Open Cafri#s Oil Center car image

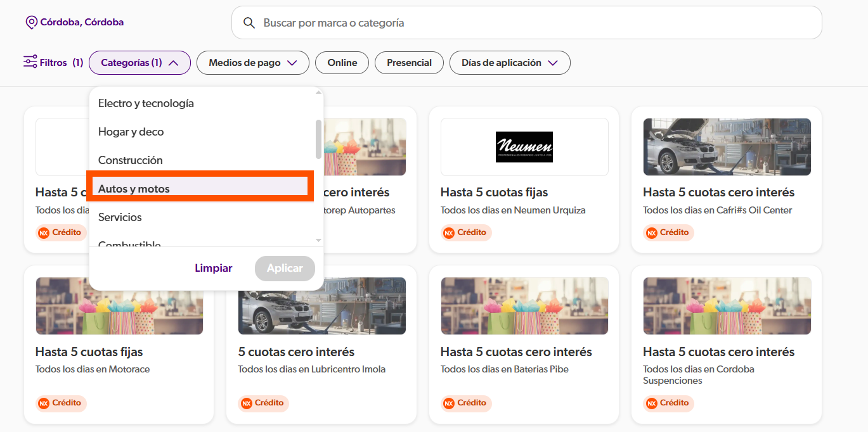(727, 147)
